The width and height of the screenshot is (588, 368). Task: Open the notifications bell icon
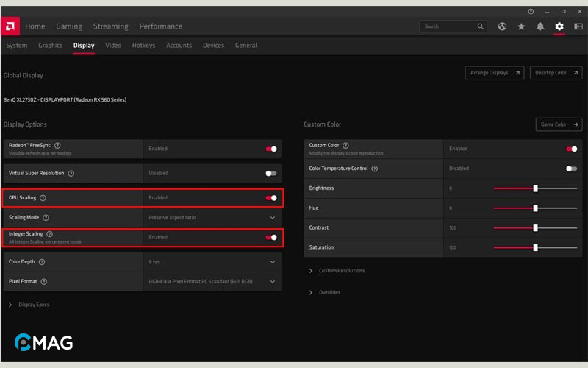(x=540, y=26)
